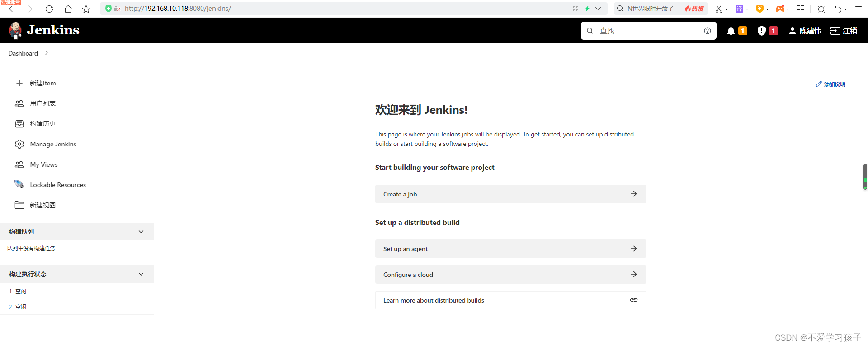This screenshot has width=868, height=346.
Task: Click 注销 to log out
Action: click(x=844, y=31)
